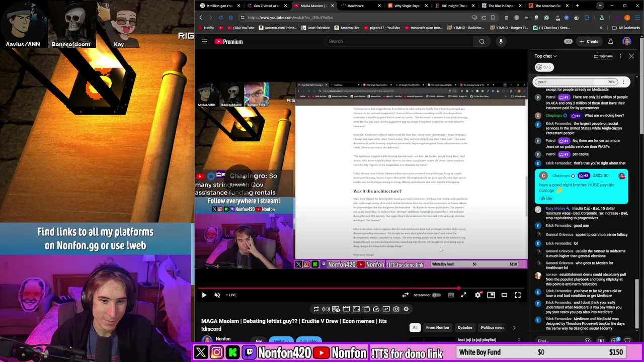This screenshot has width=644, height=362.
Task: Unmute the video player volume icon
Action: coord(217,295)
